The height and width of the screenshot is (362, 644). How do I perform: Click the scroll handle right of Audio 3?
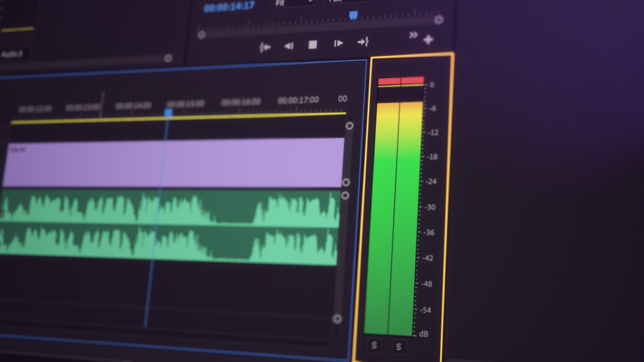[168, 58]
